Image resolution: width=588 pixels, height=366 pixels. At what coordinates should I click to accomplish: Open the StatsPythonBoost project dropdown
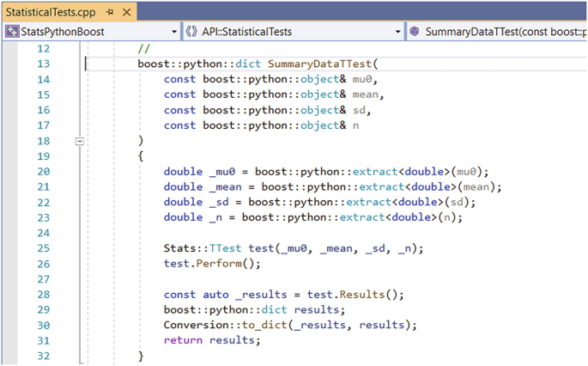[174, 32]
